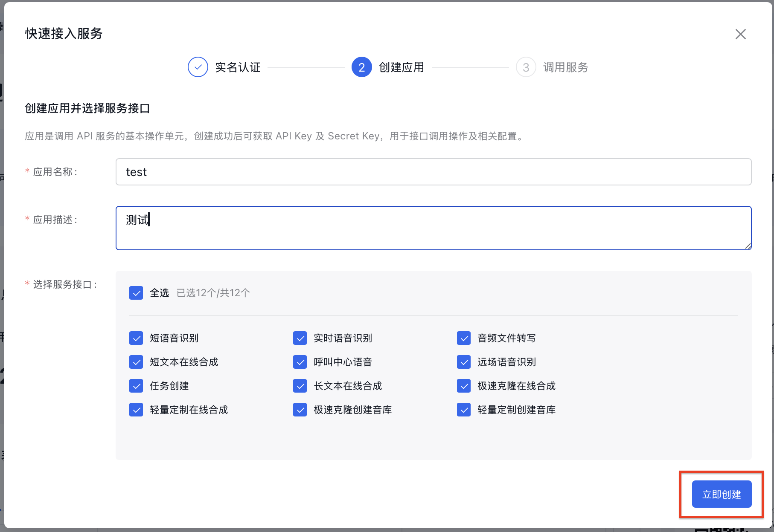This screenshot has height=532, width=774.
Task: Toggle 任务创建 checkbox
Action: (x=136, y=386)
